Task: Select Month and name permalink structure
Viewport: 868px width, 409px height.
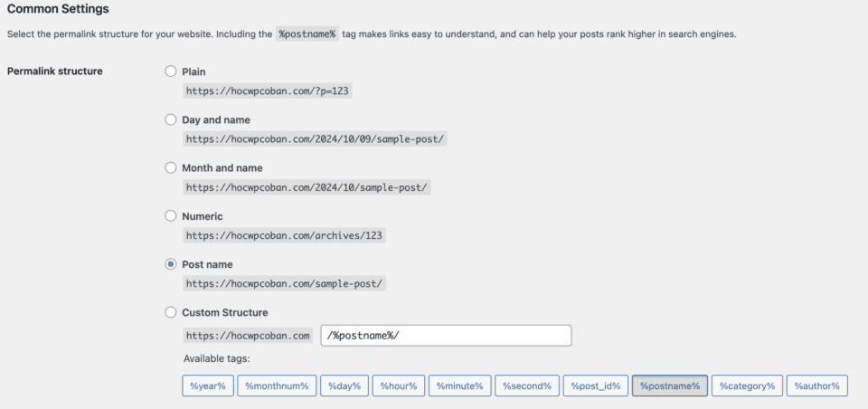Action: click(170, 167)
